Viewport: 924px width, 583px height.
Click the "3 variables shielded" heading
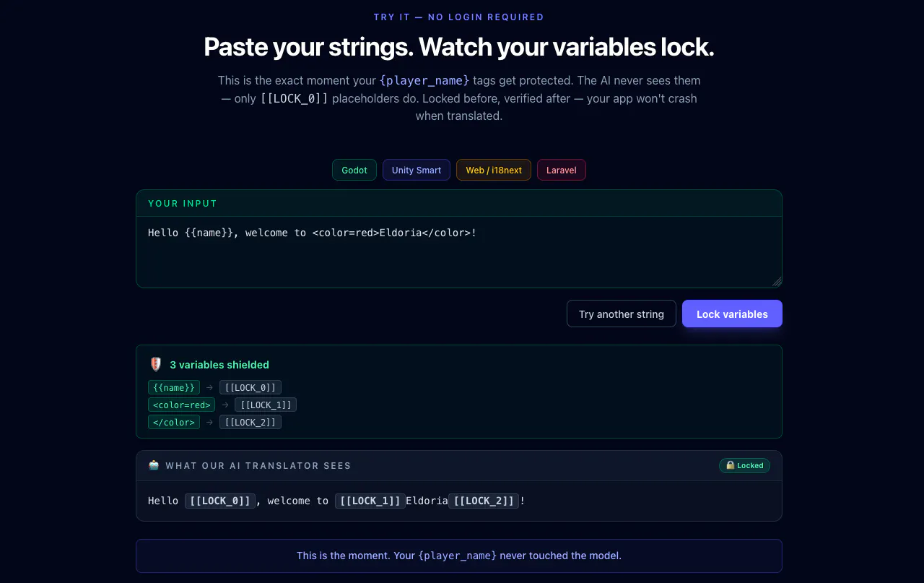point(219,365)
